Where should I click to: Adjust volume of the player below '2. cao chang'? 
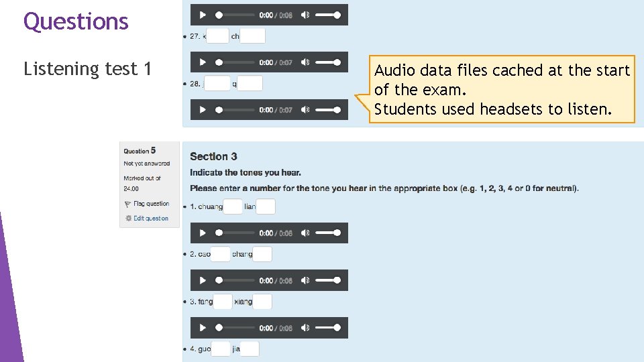328,280
